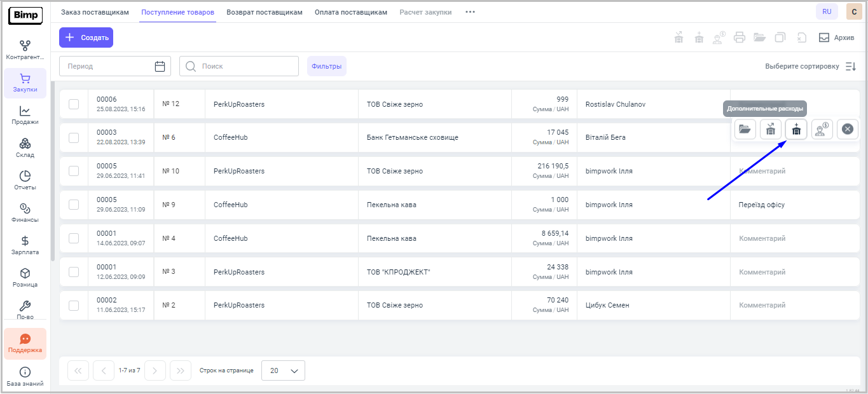Select the checkbox for receipt № 10
This screenshot has height=394, width=868.
(74, 171)
